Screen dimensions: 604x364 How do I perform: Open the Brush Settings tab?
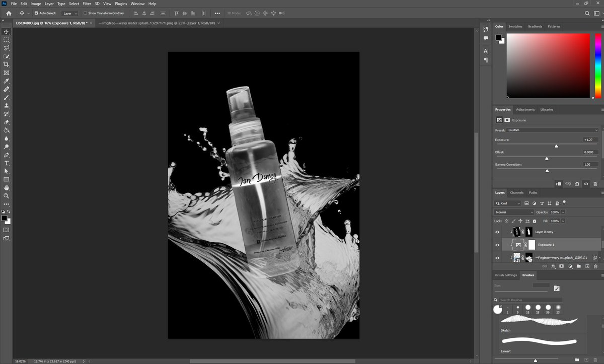(x=506, y=275)
